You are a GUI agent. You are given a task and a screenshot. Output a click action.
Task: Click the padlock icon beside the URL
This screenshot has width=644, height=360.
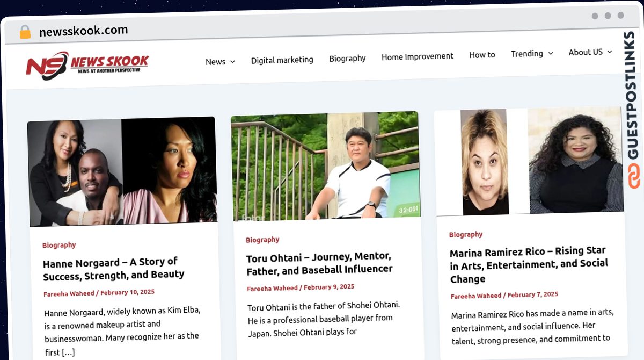pyautogui.click(x=25, y=32)
